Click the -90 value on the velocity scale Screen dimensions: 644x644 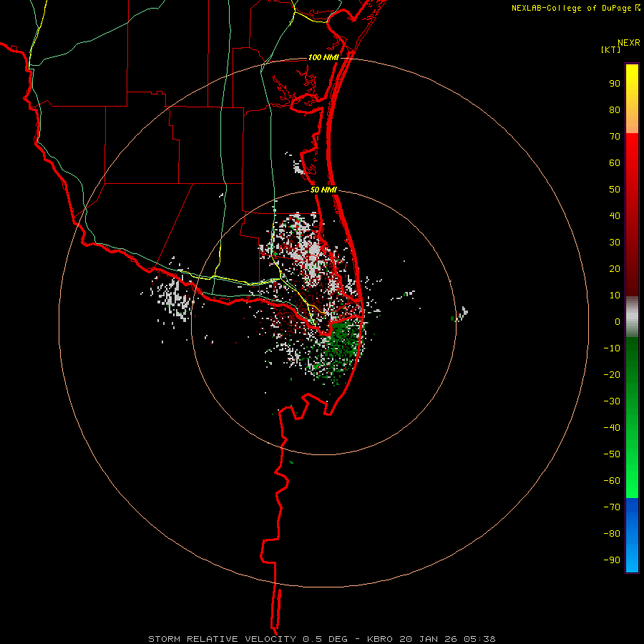pyautogui.click(x=612, y=560)
